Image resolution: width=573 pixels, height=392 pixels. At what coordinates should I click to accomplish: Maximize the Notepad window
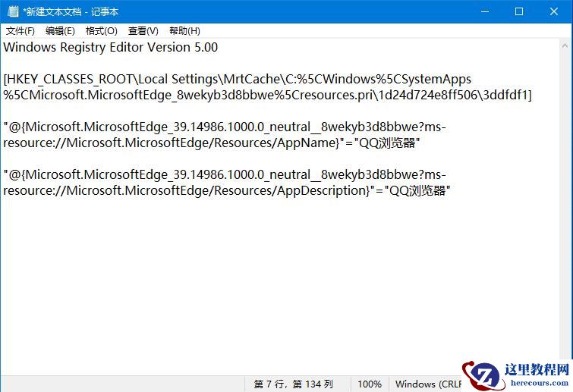click(519, 11)
